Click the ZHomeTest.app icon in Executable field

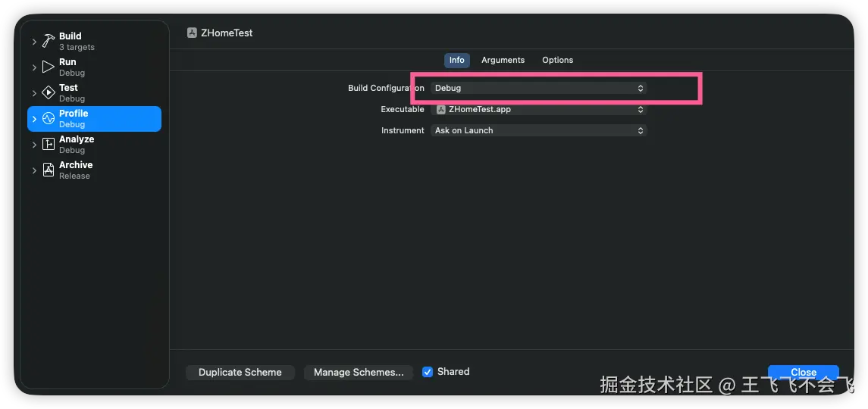click(x=441, y=110)
